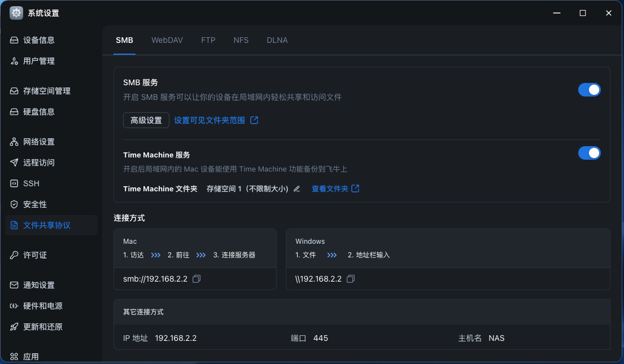The height and width of the screenshot is (364, 624).
Task: Disable the Time Machine 服务 switch
Action: [589, 153]
